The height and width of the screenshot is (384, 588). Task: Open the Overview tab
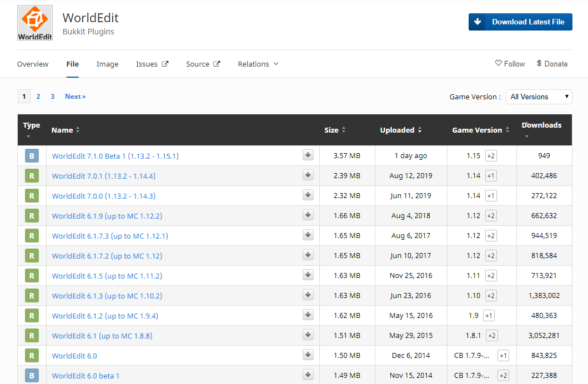(x=33, y=64)
